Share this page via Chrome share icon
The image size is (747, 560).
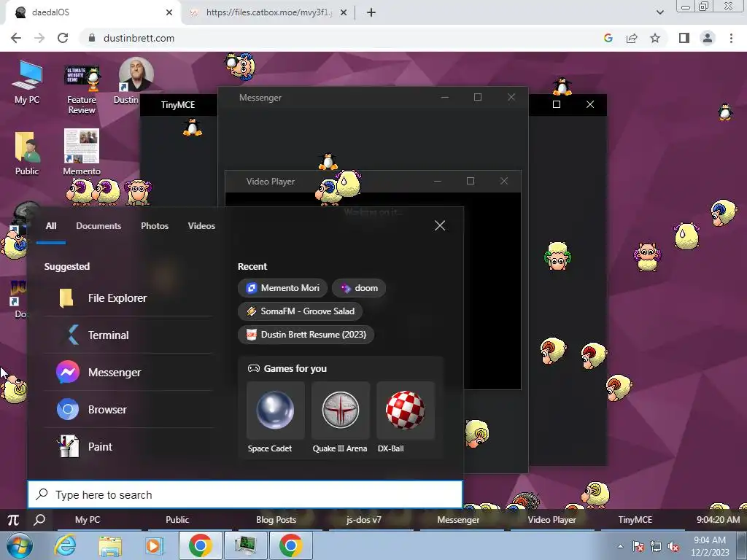[632, 38]
